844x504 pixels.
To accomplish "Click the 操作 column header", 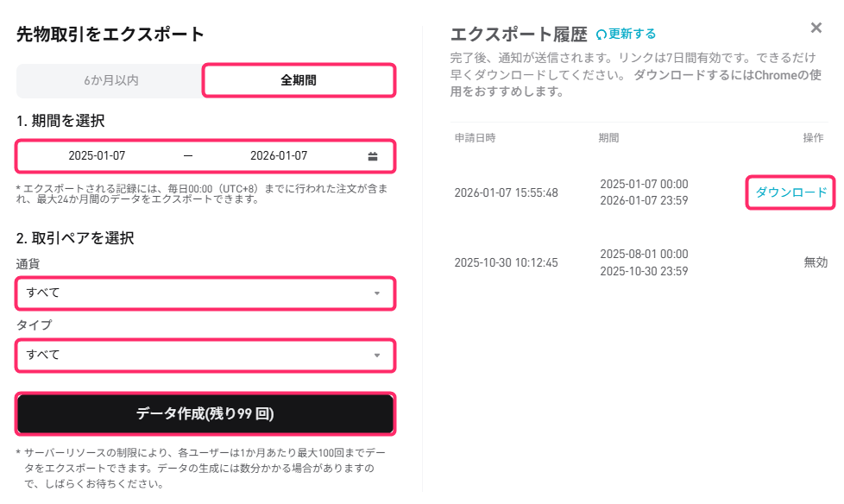I will coord(813,138).
